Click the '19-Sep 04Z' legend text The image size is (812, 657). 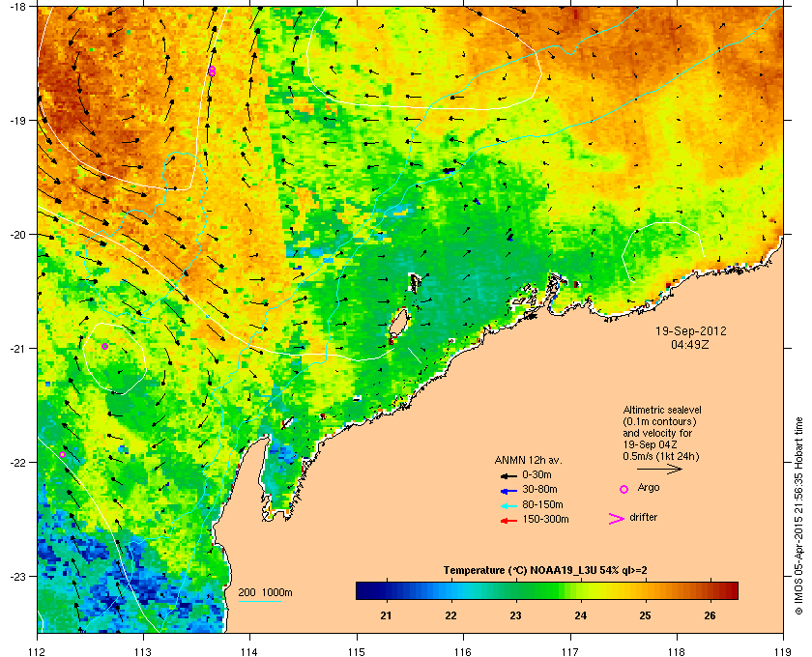coord(649,444)
